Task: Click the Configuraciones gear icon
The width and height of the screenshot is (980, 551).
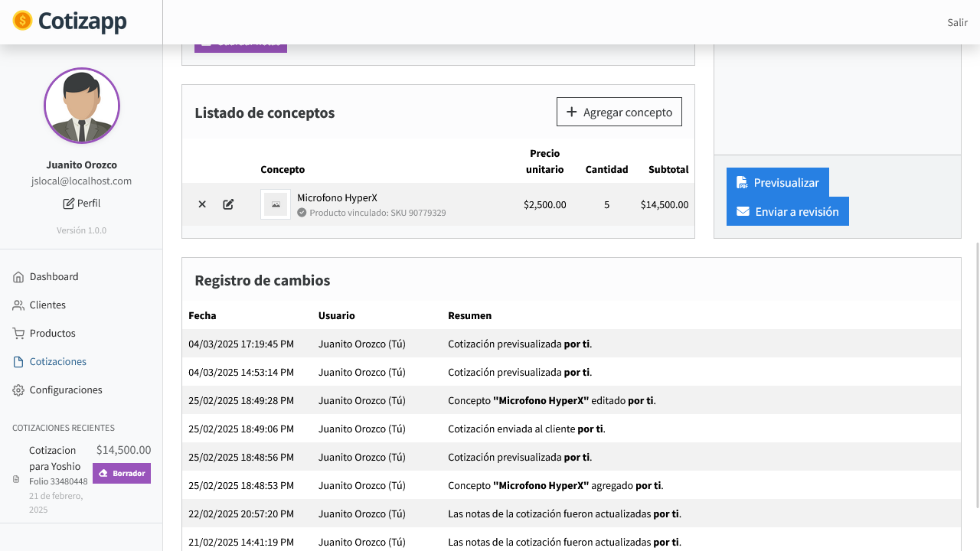Action: pos(18,390)
